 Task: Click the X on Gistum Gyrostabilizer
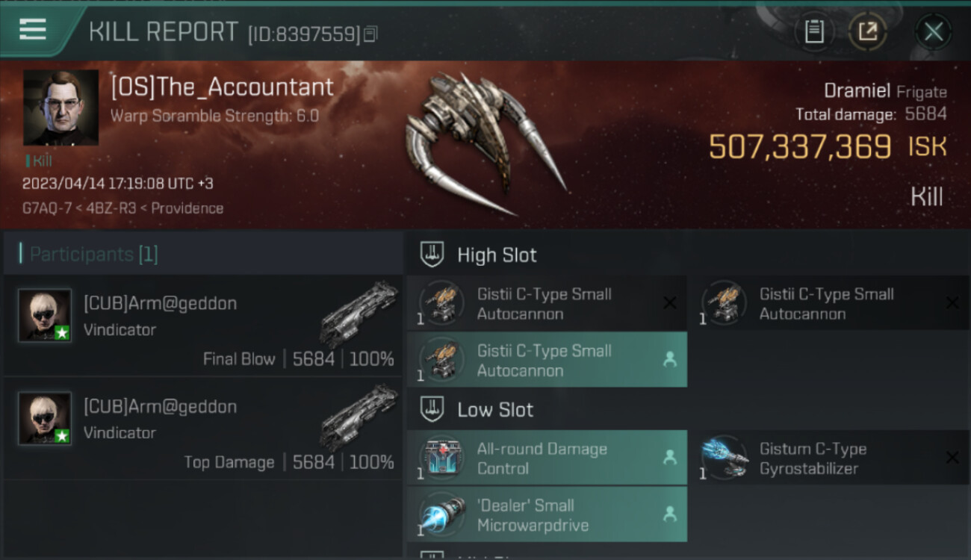click(952, 458)
